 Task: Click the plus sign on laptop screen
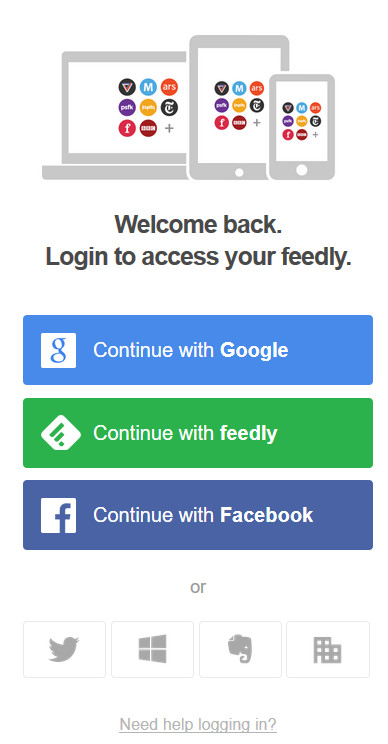coord(169,128)
